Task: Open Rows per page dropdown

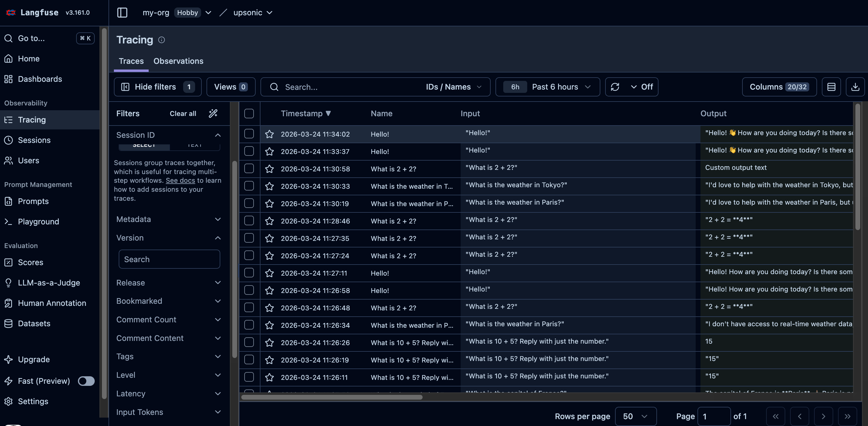Action: pos(635,416)
